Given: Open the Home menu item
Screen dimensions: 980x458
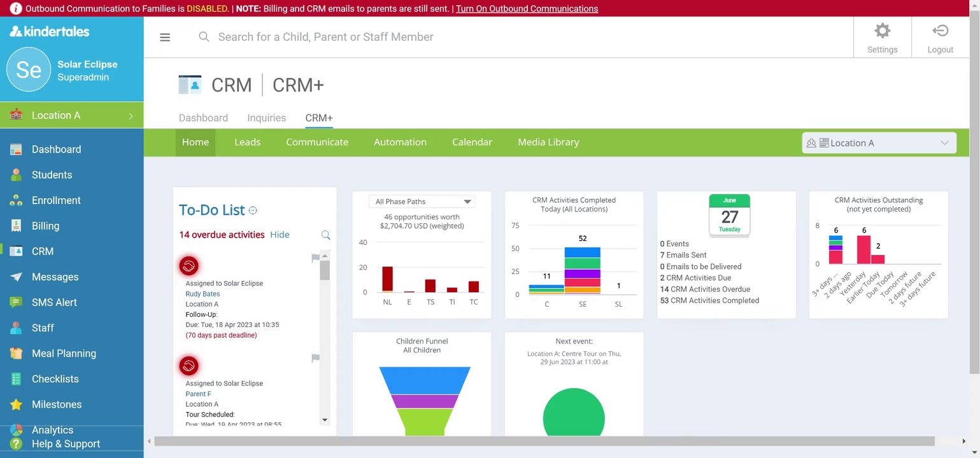Looking at the screenshot, I should [195, 142].
